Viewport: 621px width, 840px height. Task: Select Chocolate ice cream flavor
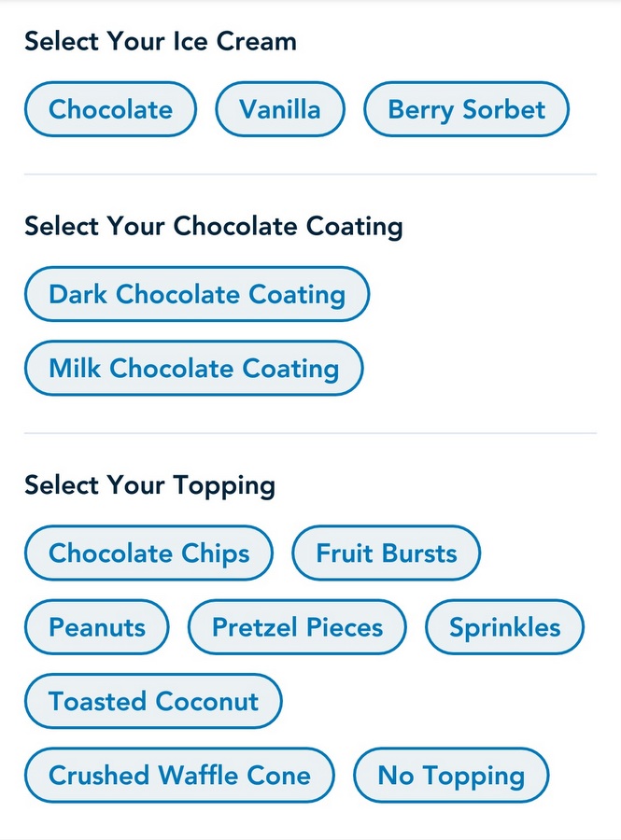point(110,109)
